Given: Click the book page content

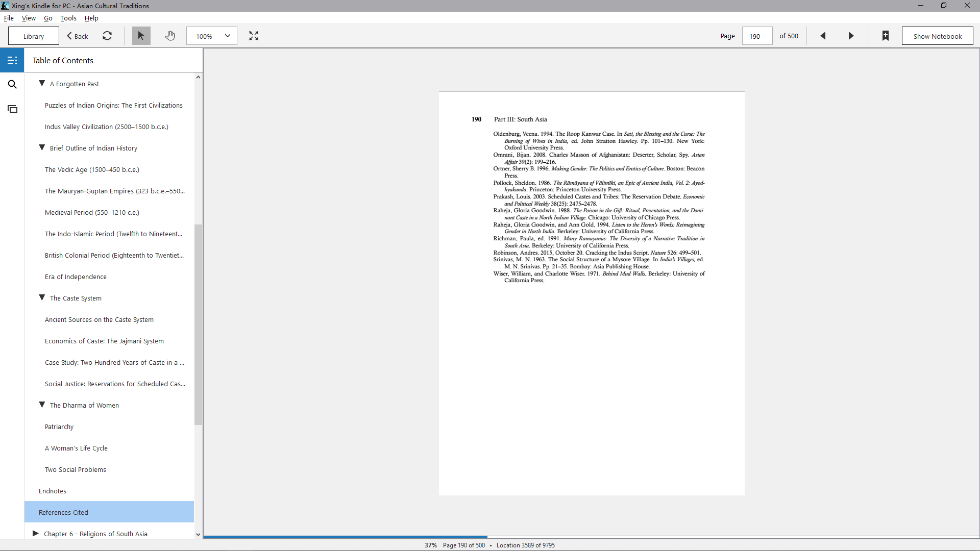Looking at the screenshot, I should [592, 293].
